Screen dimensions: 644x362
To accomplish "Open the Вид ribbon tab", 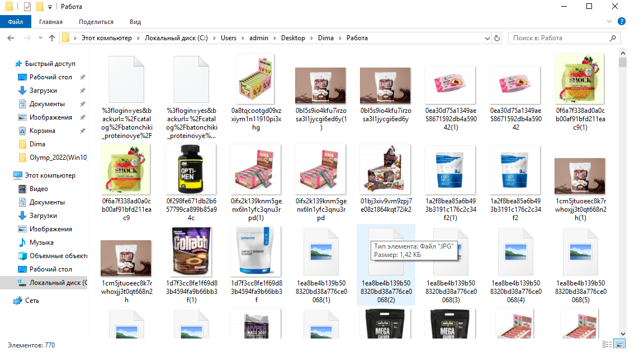I will click(135, 22).
